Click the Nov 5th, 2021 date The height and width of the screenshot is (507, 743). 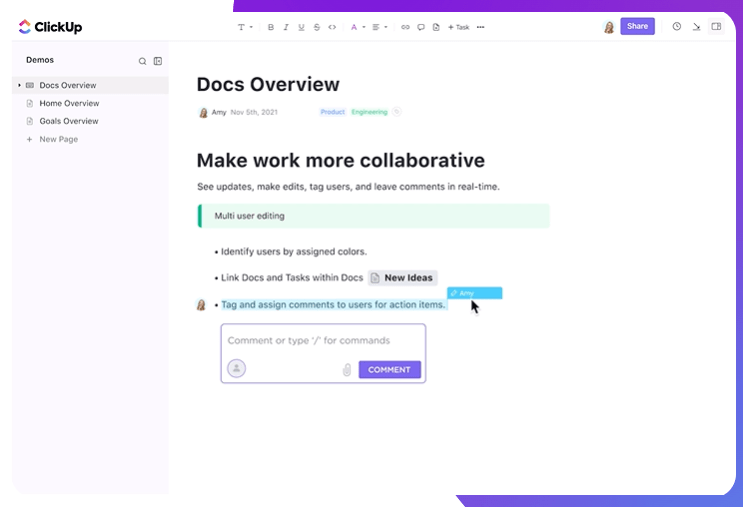(254, 112)
